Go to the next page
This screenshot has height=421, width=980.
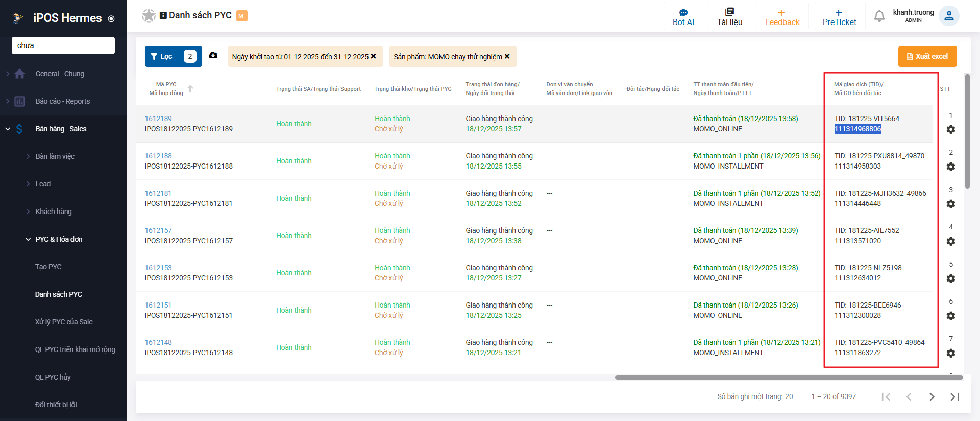coord(932,397)
